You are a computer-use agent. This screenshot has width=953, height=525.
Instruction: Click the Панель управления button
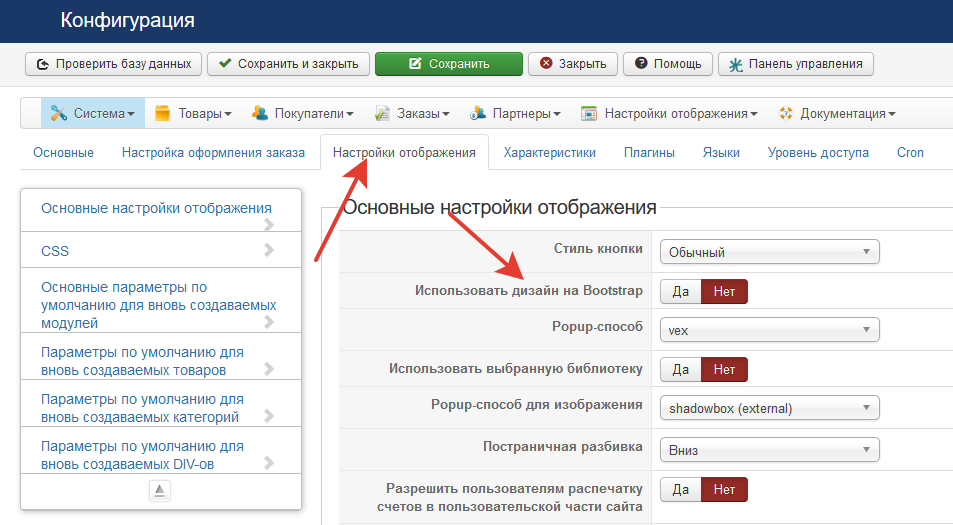pos(796,64)
